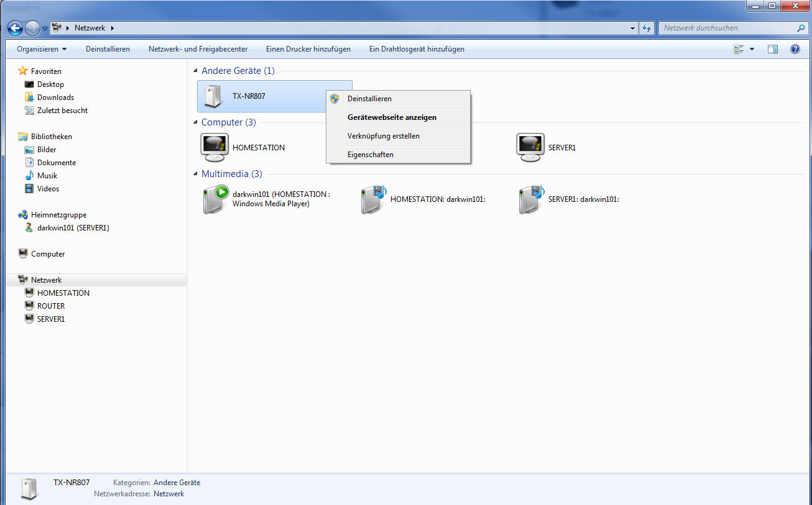Select Eigenschaften in the context menu
812x505 pixels.
pos(370,155)
